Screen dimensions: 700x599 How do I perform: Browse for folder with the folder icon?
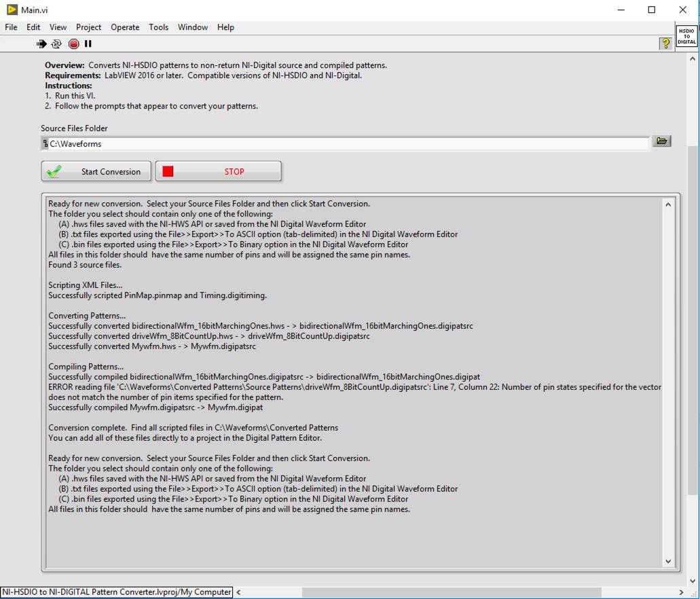661,141
